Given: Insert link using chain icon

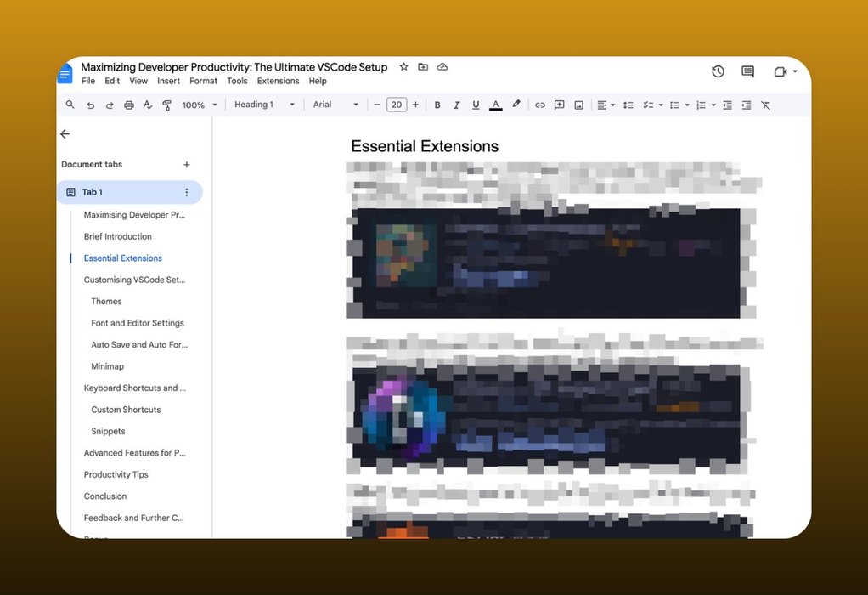Looking at the screenshot, I should point(539,105).
